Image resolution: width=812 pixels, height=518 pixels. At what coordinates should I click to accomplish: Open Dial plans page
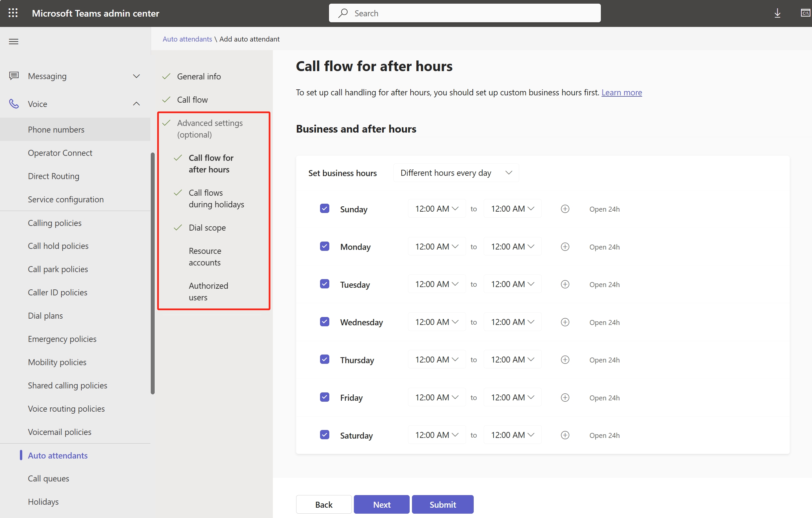coord(45,316)
